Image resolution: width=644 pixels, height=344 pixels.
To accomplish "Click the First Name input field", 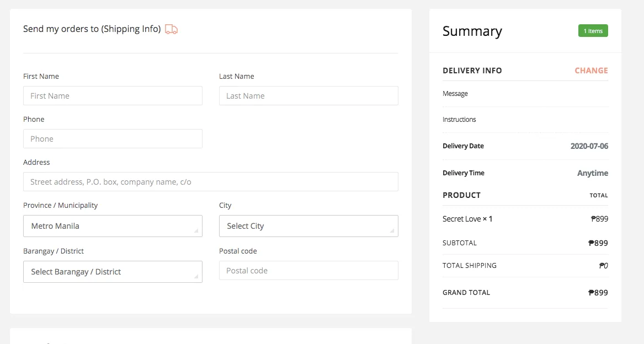I will [x=113, y=95].
